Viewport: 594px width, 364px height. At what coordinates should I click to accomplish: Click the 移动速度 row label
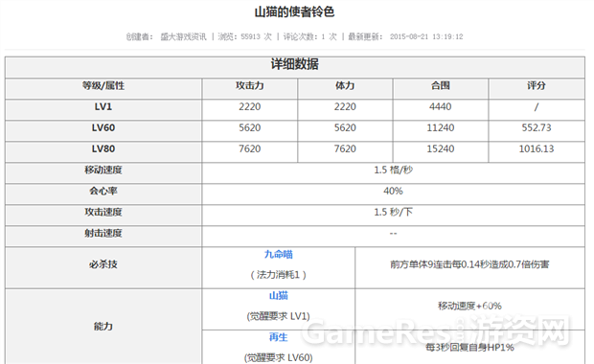(103, 171)
